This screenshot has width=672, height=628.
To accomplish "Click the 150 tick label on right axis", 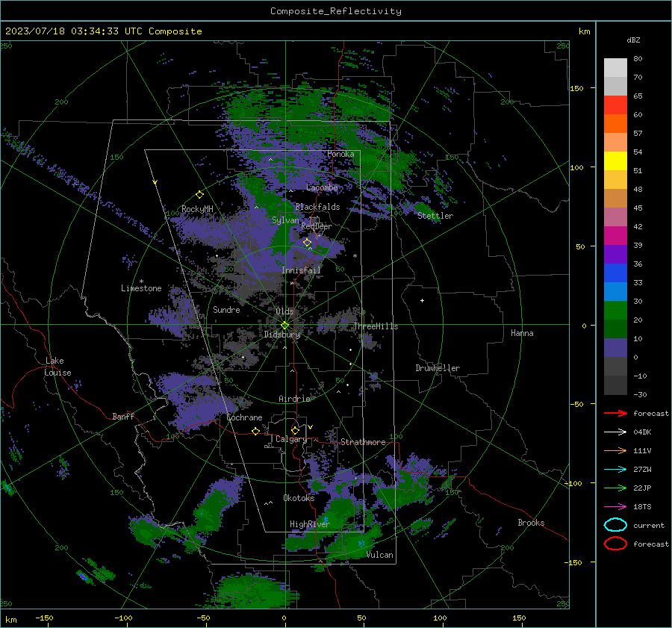I will coord(576,88).
